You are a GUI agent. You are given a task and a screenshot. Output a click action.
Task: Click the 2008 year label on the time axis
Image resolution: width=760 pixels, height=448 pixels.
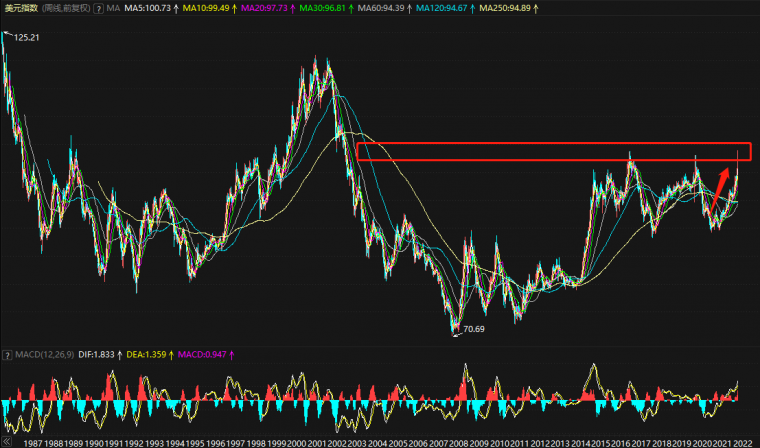(459, 443)
